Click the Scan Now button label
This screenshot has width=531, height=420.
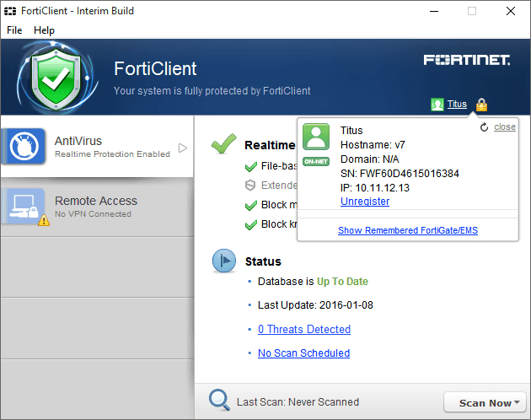click(485, 403)
